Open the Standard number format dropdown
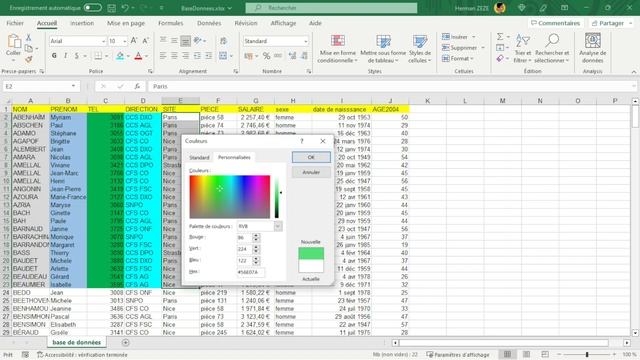The height and width of the screenshot is (360, 640). [306, 41]
